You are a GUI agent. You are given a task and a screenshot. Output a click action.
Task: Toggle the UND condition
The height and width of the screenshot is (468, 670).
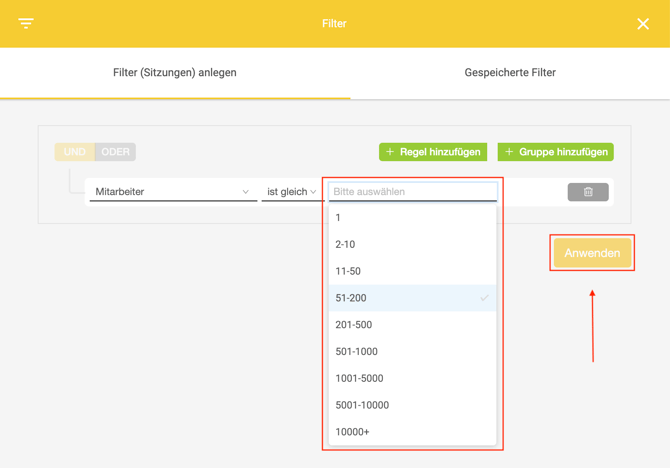pos(75,152)
